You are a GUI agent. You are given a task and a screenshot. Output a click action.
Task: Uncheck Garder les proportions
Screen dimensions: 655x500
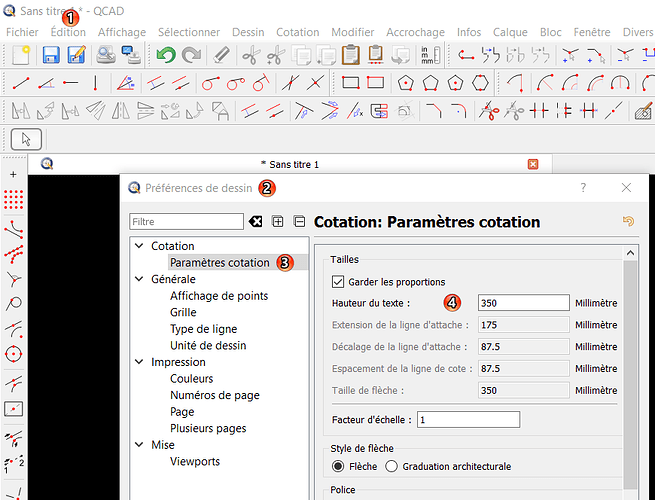338,282
